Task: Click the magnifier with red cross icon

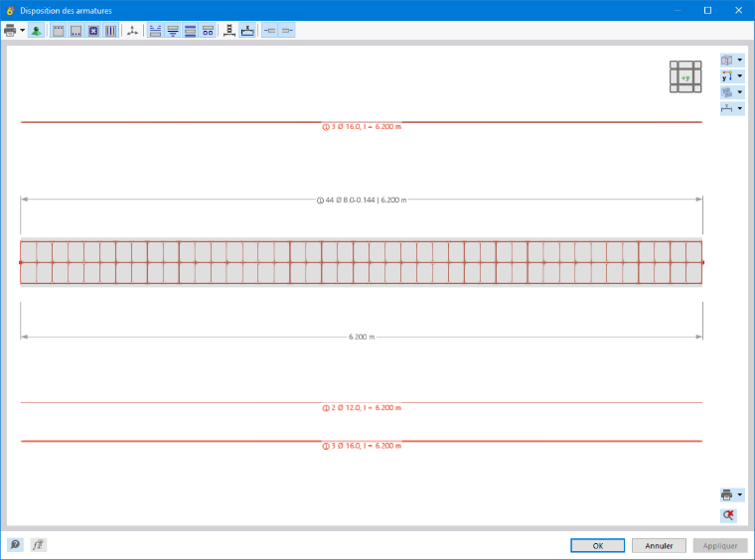Action: 728,515
